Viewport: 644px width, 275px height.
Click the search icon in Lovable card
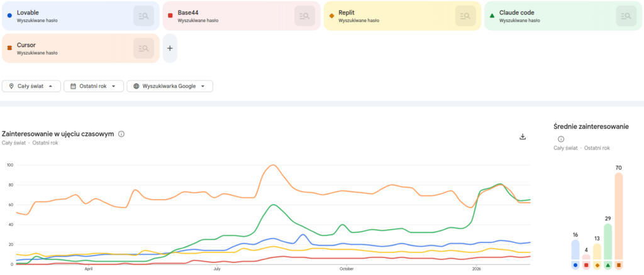143,16
